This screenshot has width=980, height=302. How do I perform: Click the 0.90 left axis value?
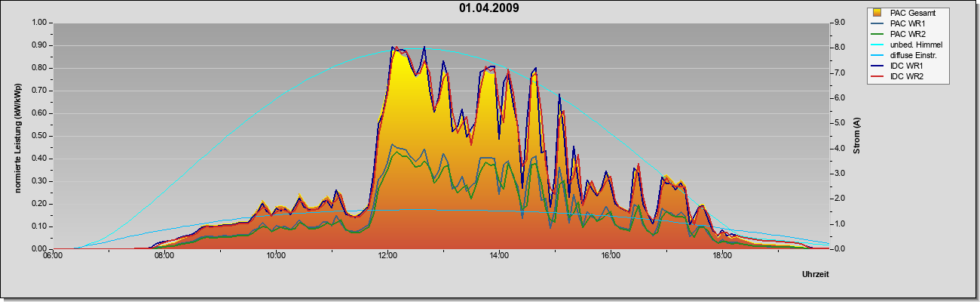click(x=39, y=45)
